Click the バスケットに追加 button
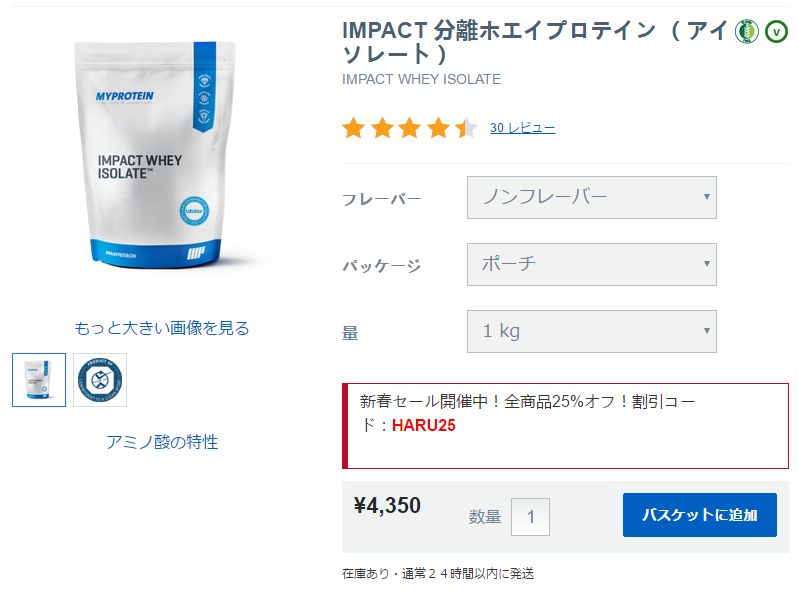This screenshot has height=591, width=798. 700,515
